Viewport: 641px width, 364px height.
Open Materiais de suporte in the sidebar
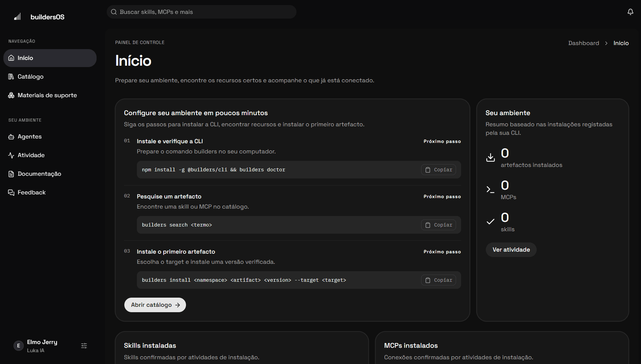coord(50,95)
